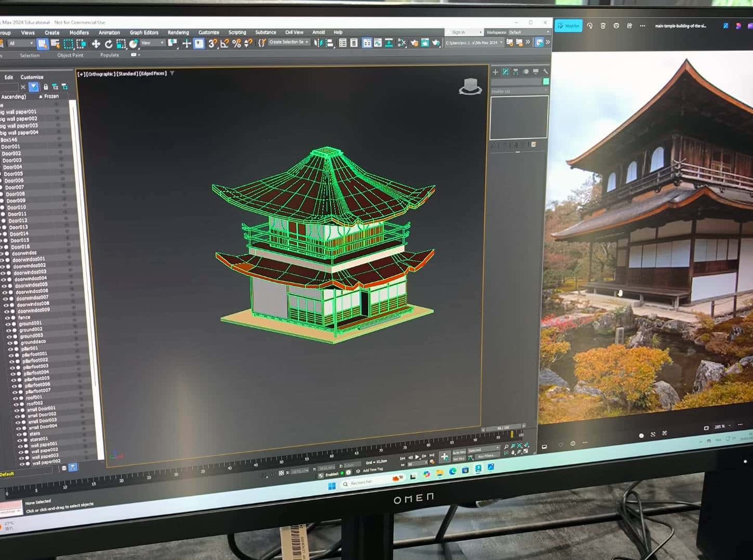Click the Print icon in Photos window
This screenshot has width=753, height=560.
pos(616,25)
